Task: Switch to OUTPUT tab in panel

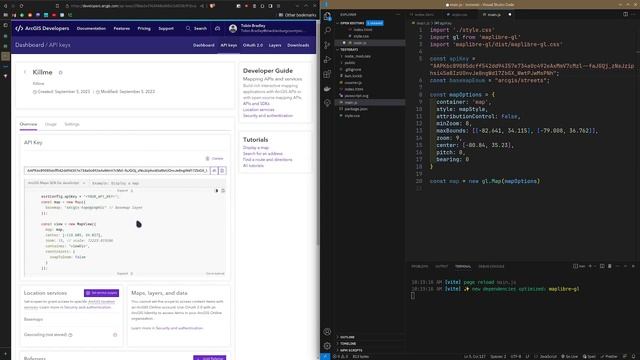Action: click(441, 267)
